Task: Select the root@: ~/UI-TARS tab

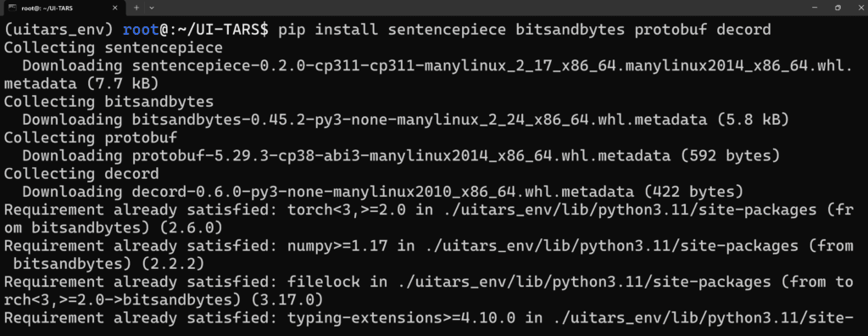Action: [x=63, y=8]
